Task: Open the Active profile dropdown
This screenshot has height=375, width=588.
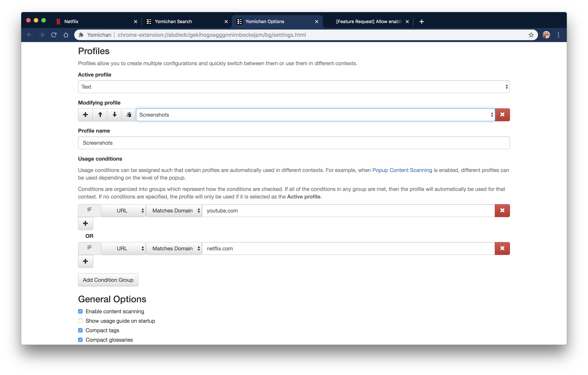Action: (294, 87)
